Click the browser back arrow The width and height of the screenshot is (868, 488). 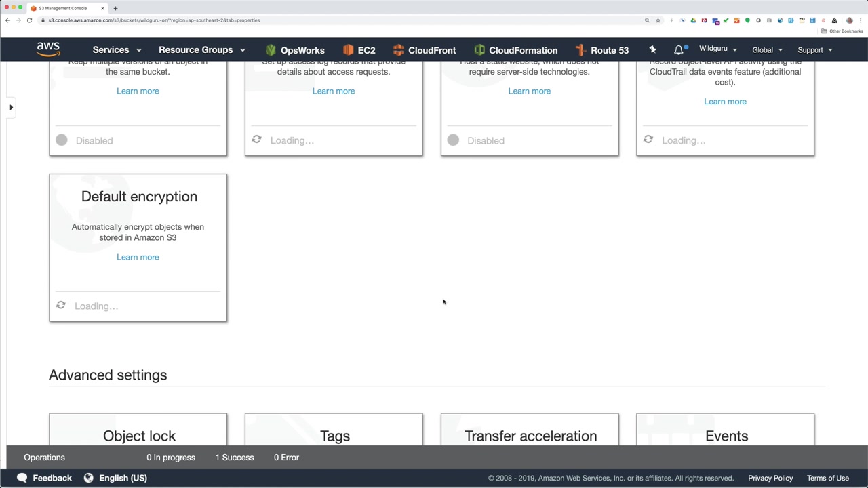tap(7, 20)
